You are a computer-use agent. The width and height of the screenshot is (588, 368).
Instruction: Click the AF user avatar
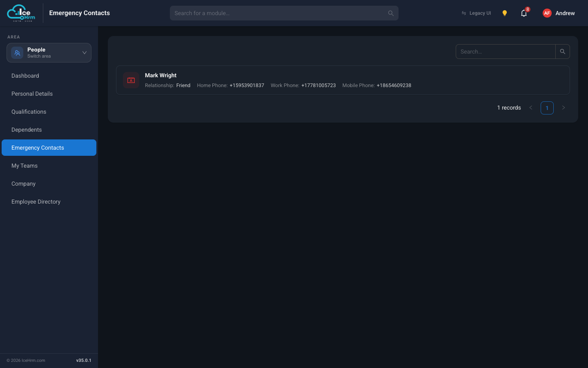[x=547, y=13]
